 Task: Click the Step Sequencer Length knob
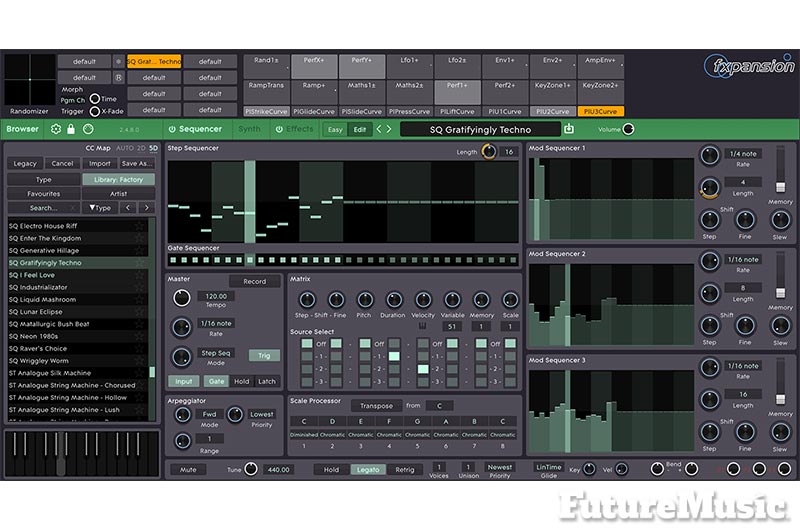point(489,152)
